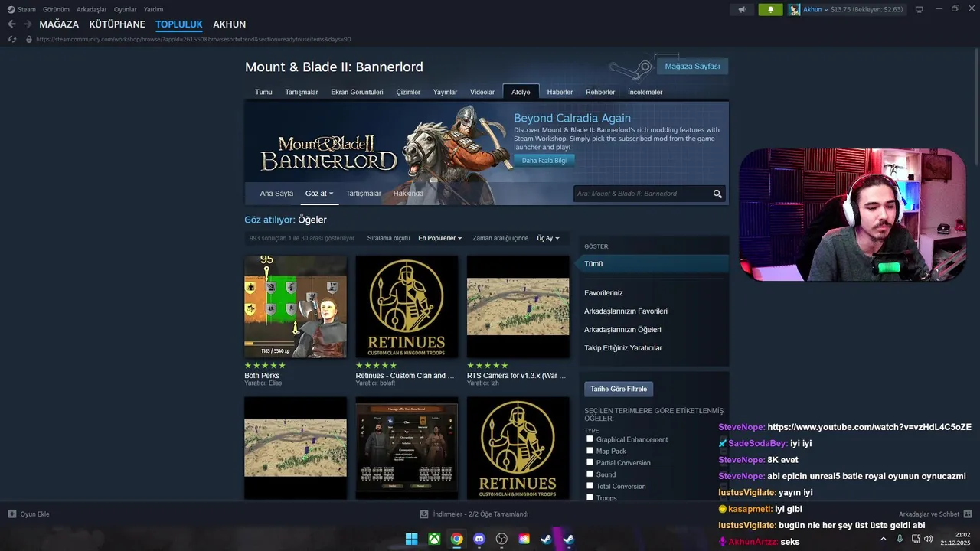Click the Steam back navigation arrow
The height and width of the screenshot is (551, 980).
11,24
